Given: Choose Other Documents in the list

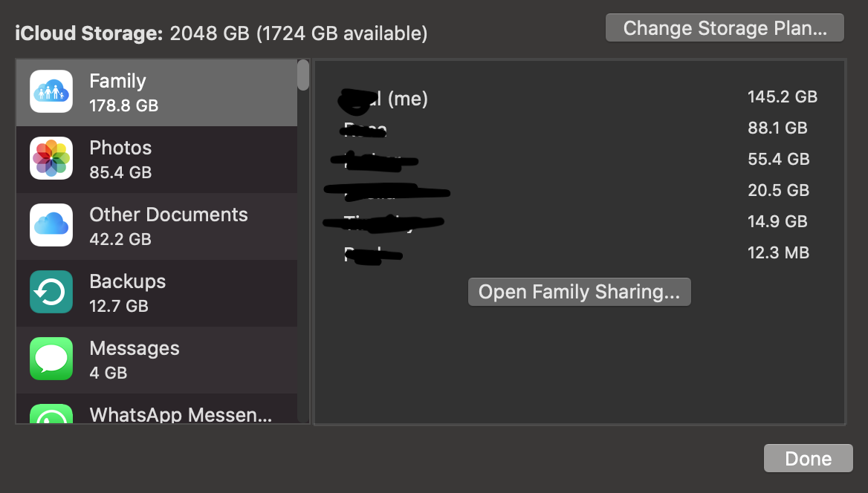Looking at the screenshot, I should click(x=157, y=227).
